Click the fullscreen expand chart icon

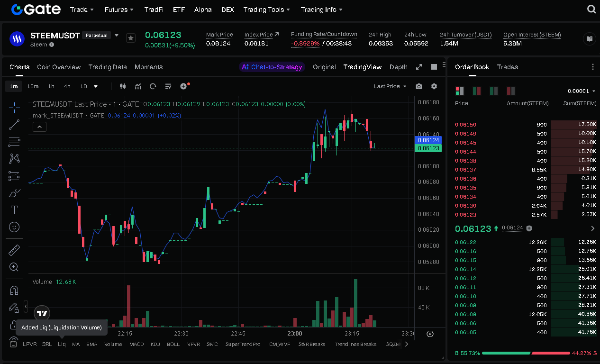pos(418,67)
